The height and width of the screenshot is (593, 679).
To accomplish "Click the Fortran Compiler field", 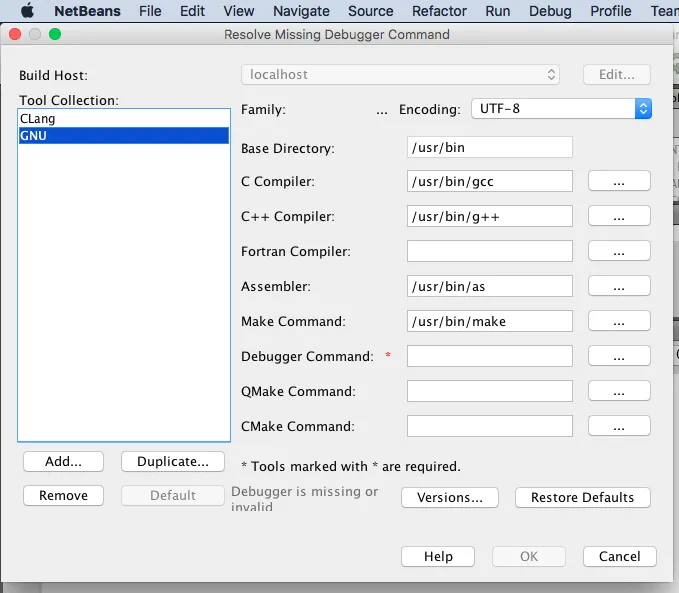I will (489, 251).
